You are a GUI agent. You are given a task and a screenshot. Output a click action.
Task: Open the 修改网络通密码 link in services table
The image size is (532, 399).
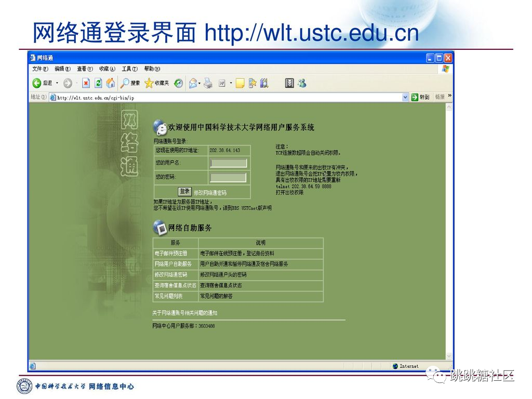(x=170, y=275)
